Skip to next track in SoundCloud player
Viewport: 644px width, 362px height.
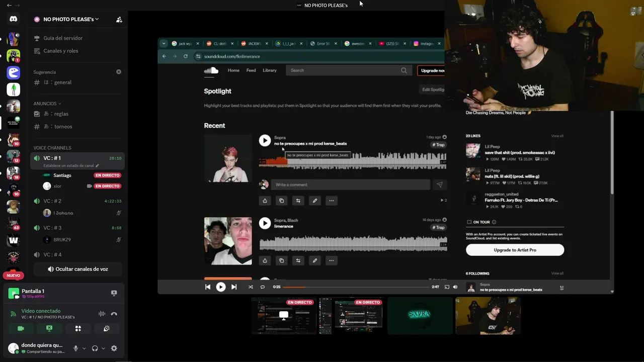click(234, 287)
